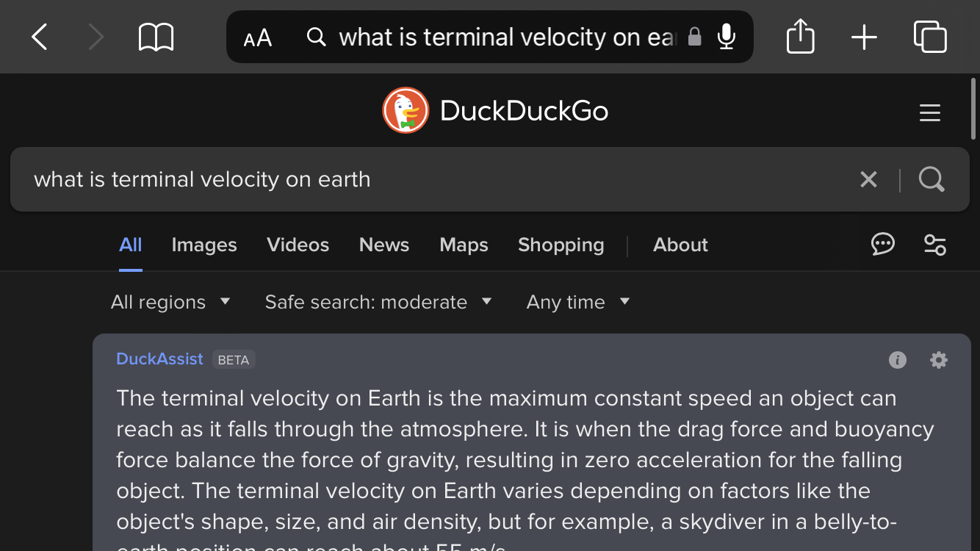This screenshot has height=551, width=980.
Task: Open the Duck.ai chat bubble icon
Action: click(882, 244)
